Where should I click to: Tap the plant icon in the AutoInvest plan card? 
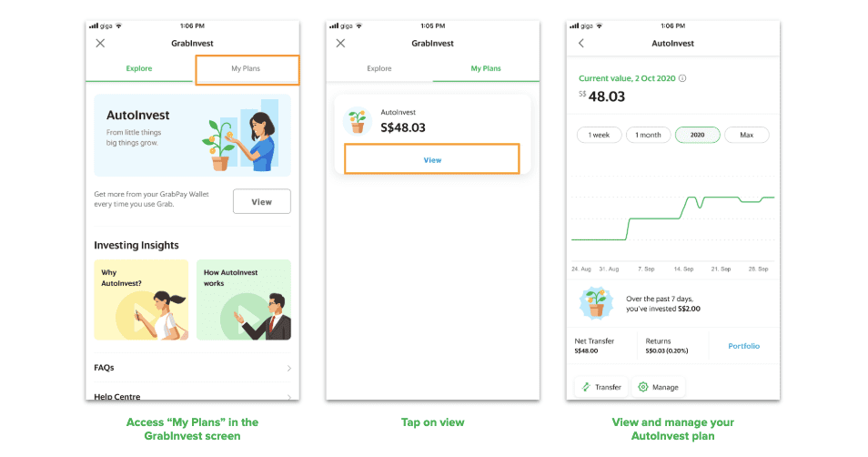[x=357, y=121]
